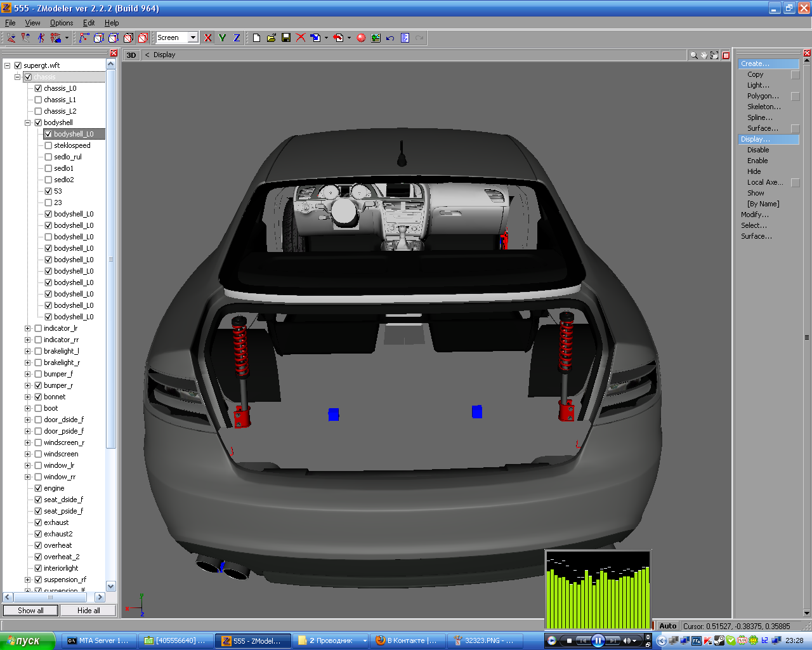This screenshot has width=812, height=650.
Task: Click the X axis constraint button
Action: tap(207, 38)
